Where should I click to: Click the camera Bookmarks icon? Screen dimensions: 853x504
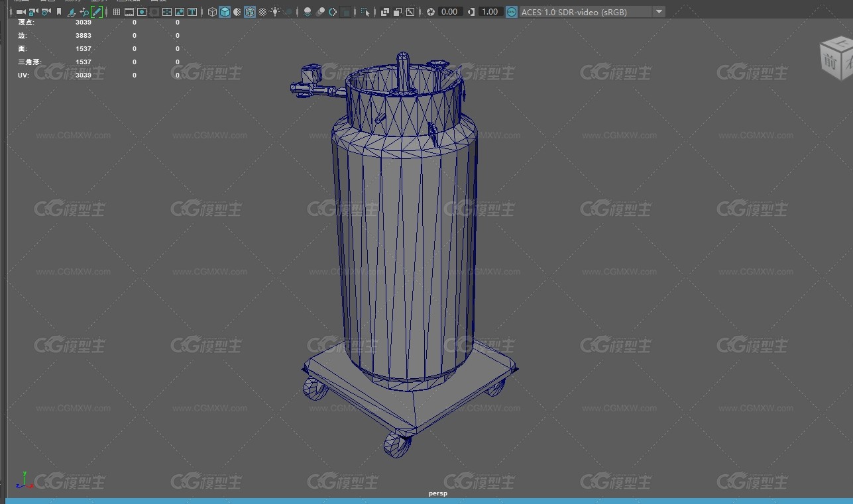(59, 12)
